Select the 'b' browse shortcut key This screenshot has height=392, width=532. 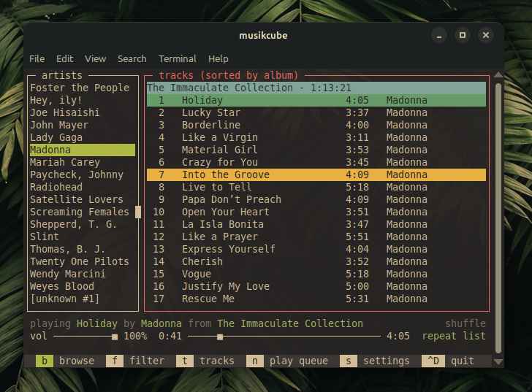point(45,361)
